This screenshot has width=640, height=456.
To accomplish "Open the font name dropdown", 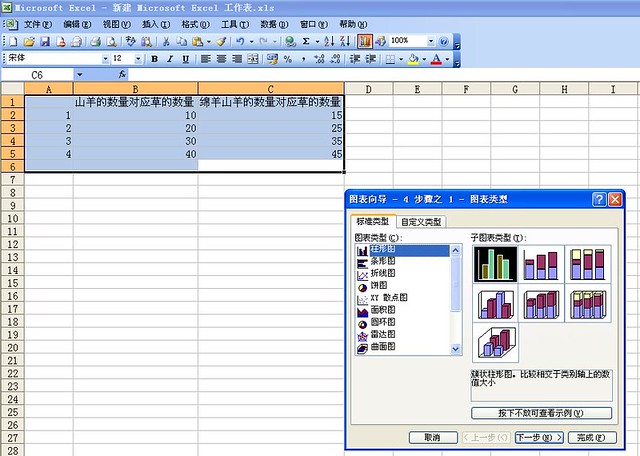I will click(105, 59).
